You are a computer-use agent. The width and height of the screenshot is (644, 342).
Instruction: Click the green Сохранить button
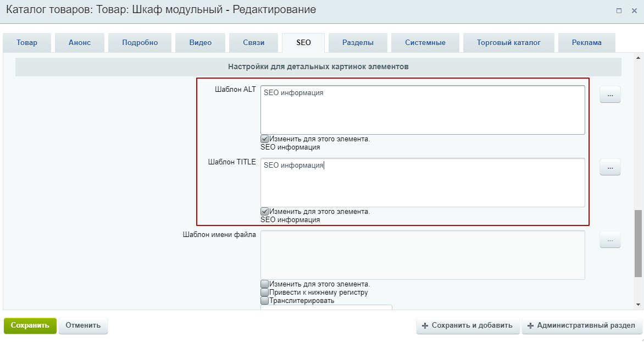pyautogui.click(x=30, y=325)
